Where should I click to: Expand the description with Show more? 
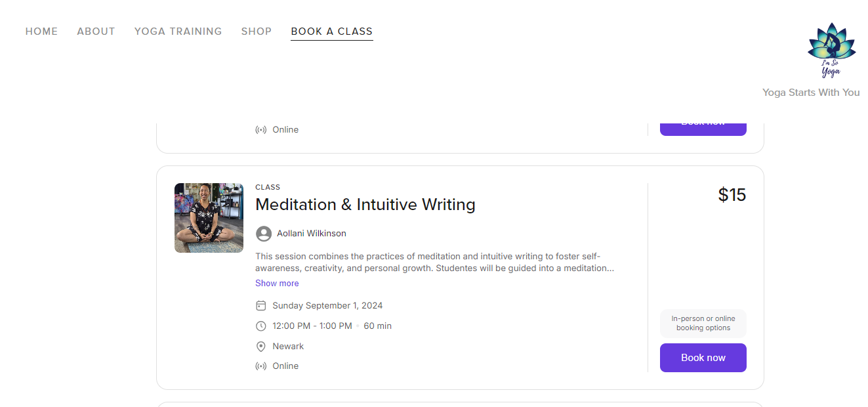[277, 284]
